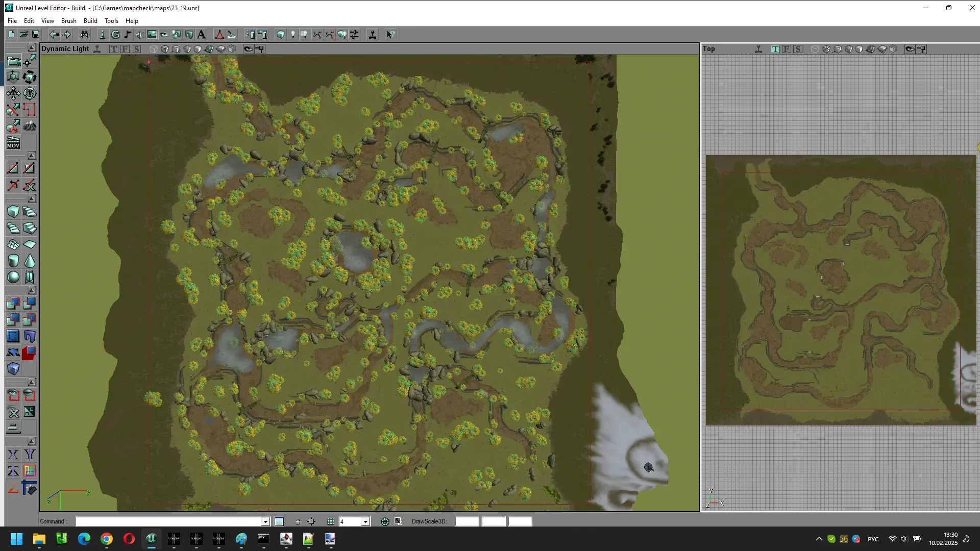Collapse the brush builders group arrow

pyautogui.click(x=32, y=198)
